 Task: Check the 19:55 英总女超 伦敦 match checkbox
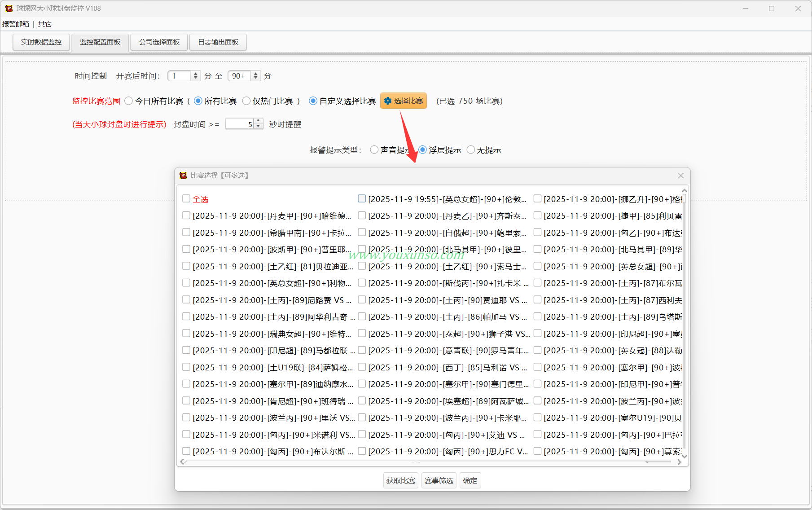click(x=362, y=198)
